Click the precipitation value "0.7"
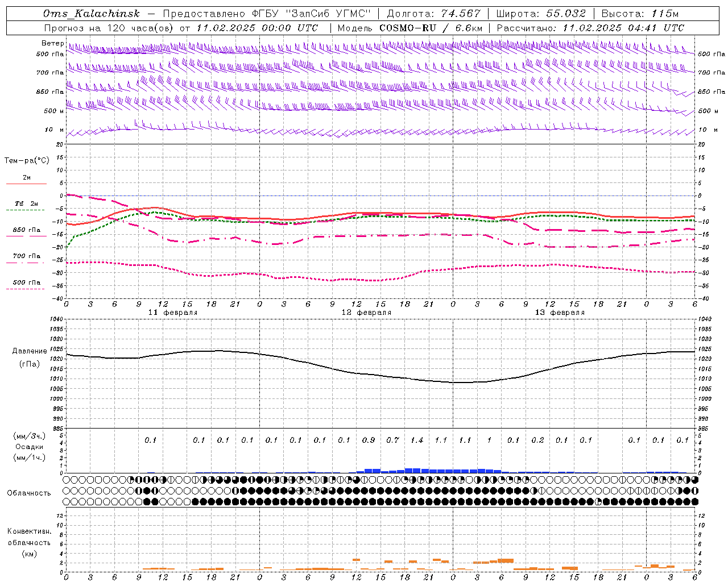 pyautogui.click(x=392, y=440)
